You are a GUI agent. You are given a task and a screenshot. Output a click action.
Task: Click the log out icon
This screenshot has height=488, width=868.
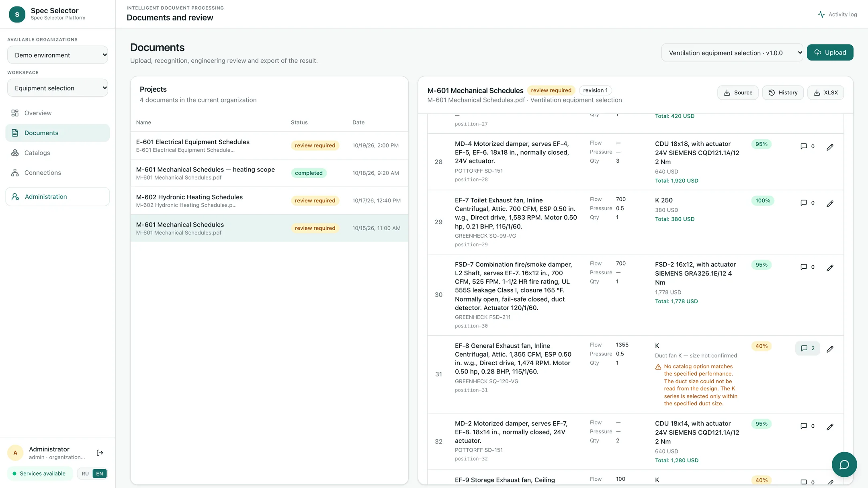pyautogui.click(x=100, y=453)
